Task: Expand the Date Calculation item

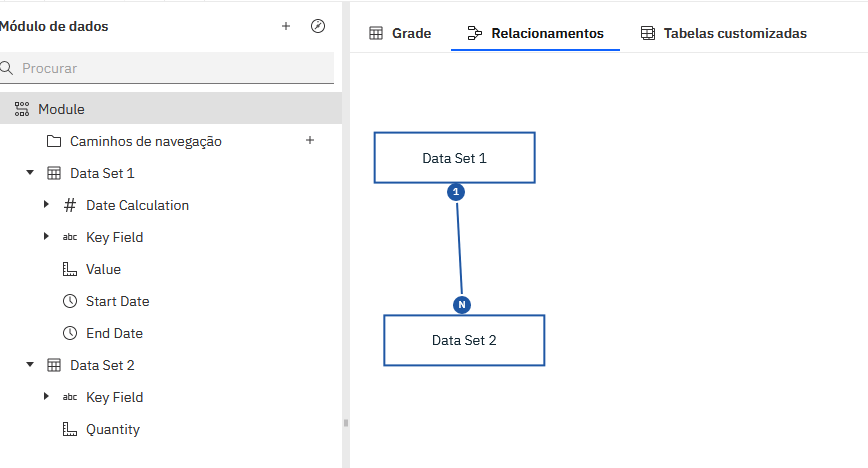Action: coord(46,205)
